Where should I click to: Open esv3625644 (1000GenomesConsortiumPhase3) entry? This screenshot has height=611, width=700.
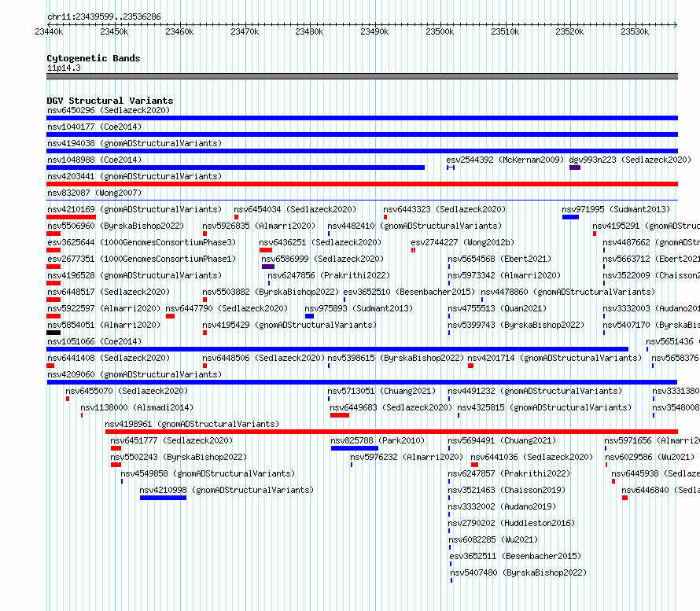point(142,242)
